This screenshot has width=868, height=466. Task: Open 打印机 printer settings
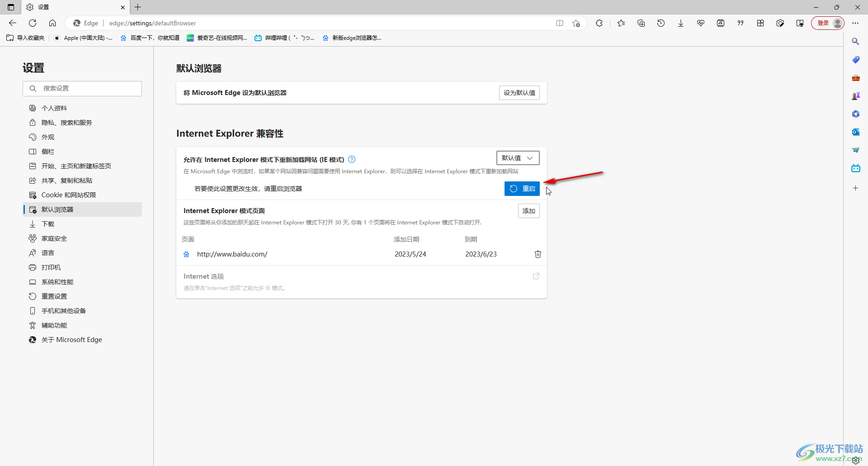[x=82, y=267]
